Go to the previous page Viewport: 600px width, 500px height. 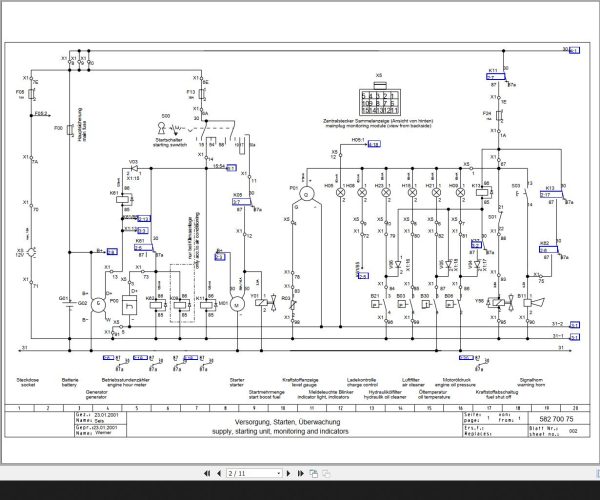pos(219,473)
